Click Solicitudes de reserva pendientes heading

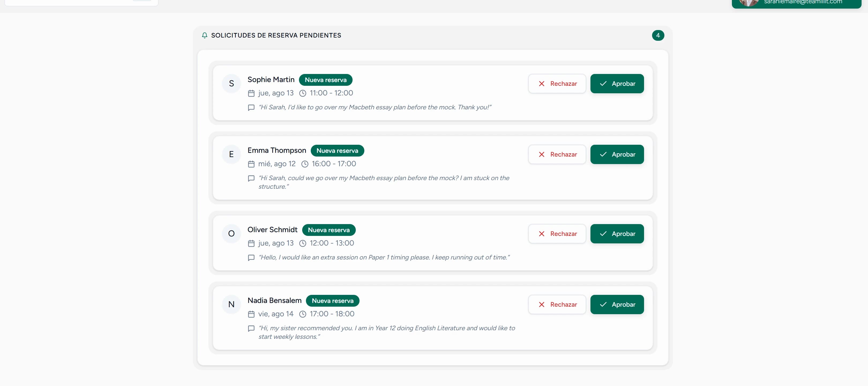tap(276, 35)
